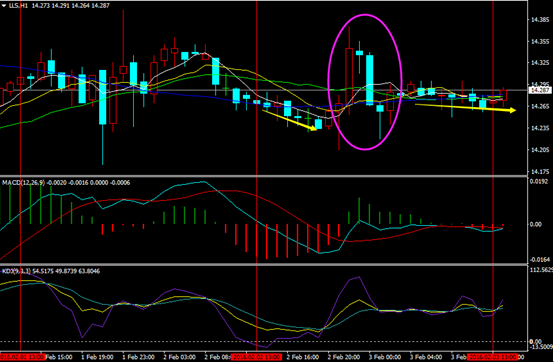Click the 0.00 value on MACD scale
Image resolution: width=554 pixels, height=362 pixels.
click(x=536, y=224)
